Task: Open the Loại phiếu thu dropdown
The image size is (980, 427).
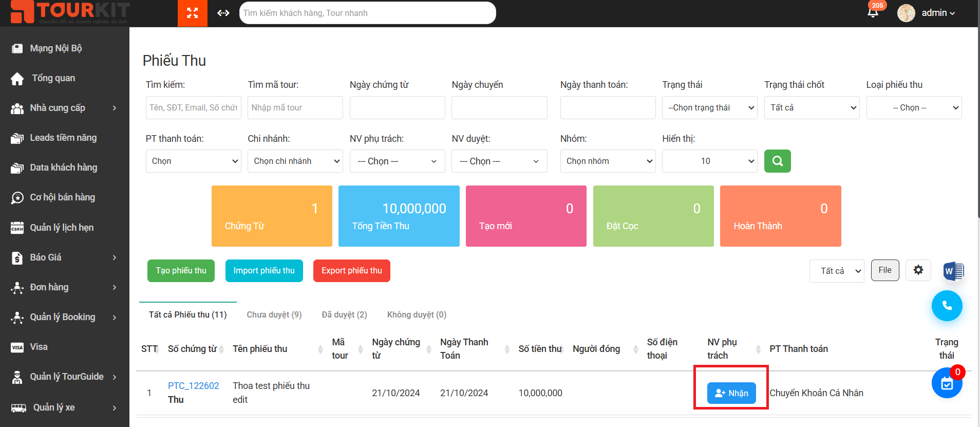Action: coord(914,108)
